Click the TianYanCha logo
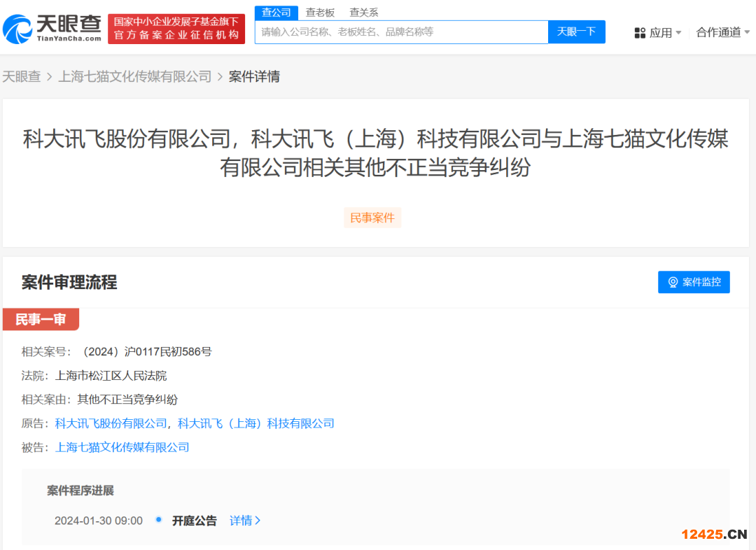 pyautogui.click(x=52, y=29)
